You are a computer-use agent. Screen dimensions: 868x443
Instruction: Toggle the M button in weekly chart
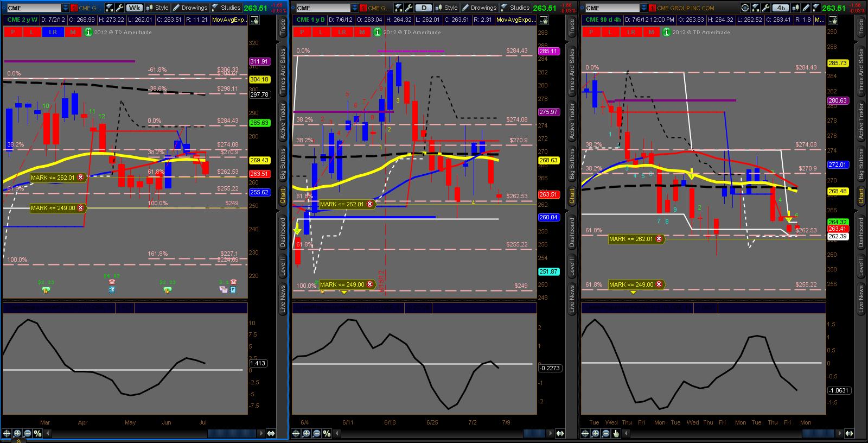[73, 32]
